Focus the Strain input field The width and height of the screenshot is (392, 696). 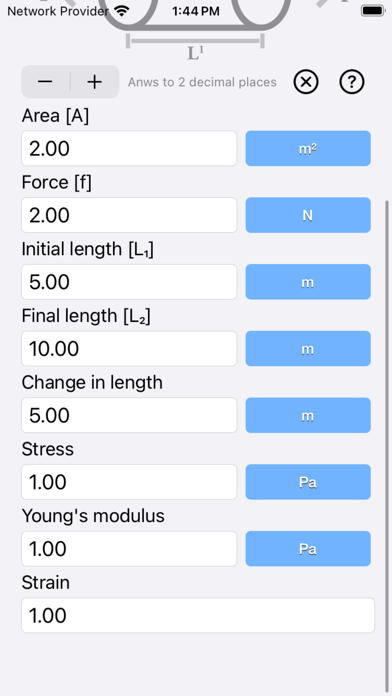click(198, 615)
